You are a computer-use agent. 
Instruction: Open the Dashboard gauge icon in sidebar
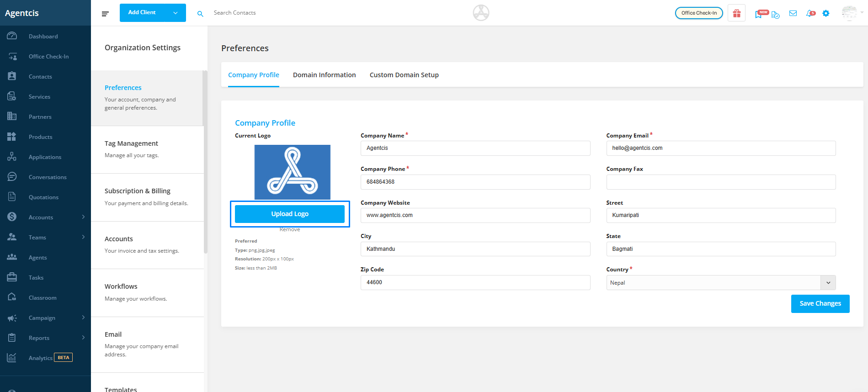click(x=12, y=36)
